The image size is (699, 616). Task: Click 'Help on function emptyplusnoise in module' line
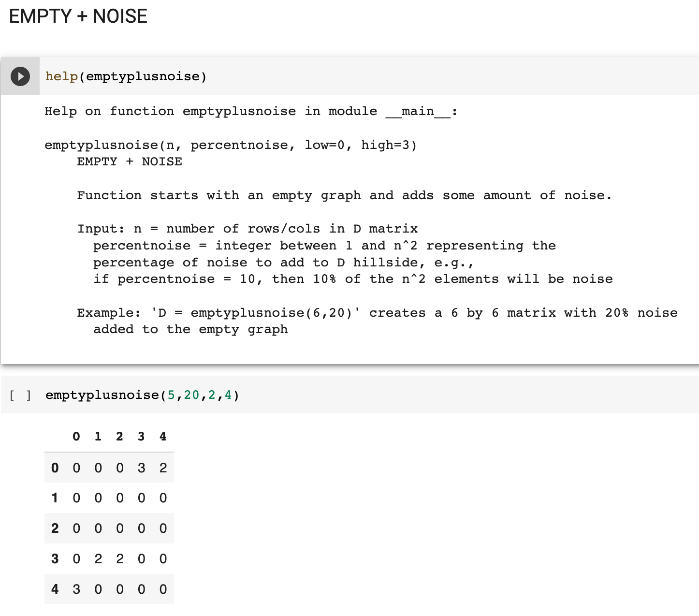click(251, 112)
